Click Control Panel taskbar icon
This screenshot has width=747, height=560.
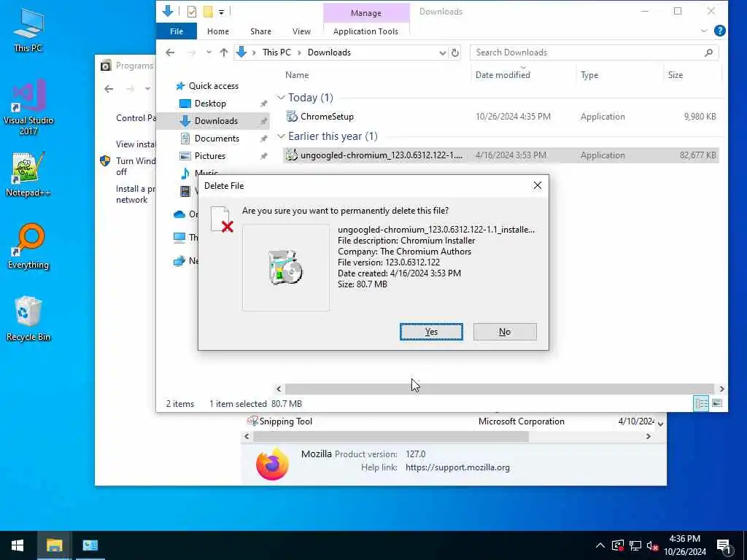pyautogui.click(x=90, y=545)
